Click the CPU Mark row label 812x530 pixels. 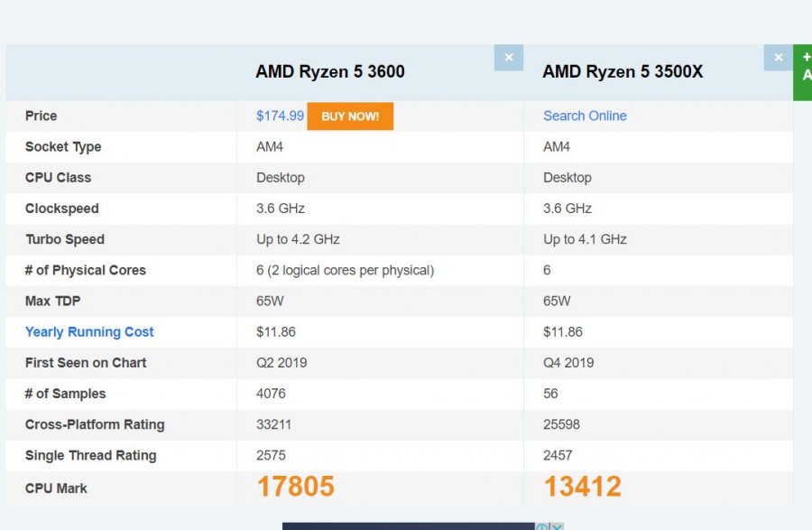(x=56, y=488)
